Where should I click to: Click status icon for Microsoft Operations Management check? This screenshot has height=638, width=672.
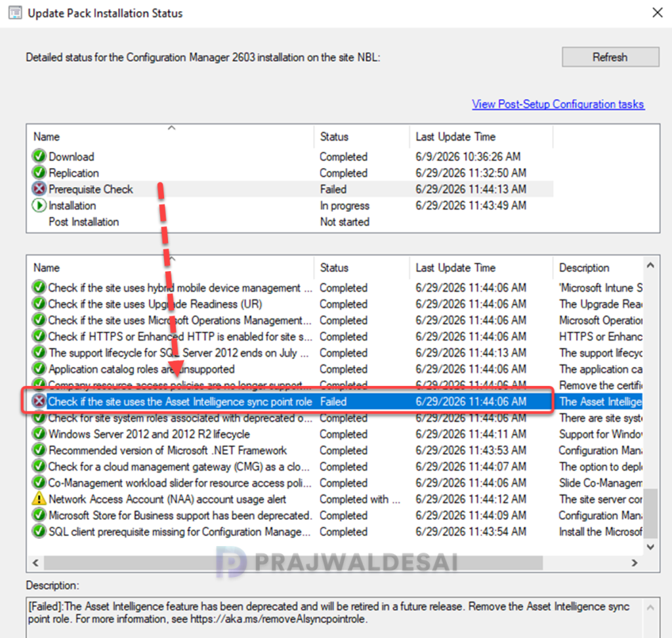[x=39, y=320]
